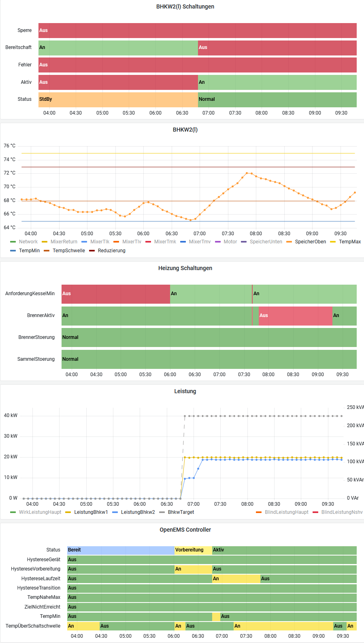Click the Leistung panel title
The image size is (364, 643).
click(185, 391)
